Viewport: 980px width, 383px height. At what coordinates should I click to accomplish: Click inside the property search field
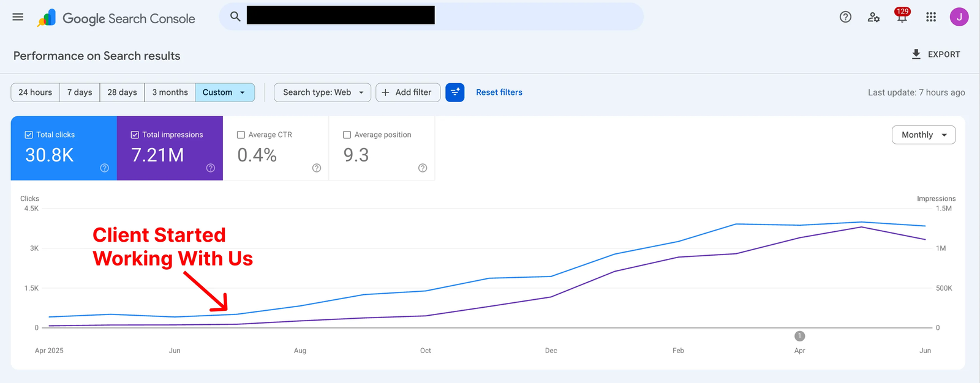click(x=431, y=17)
